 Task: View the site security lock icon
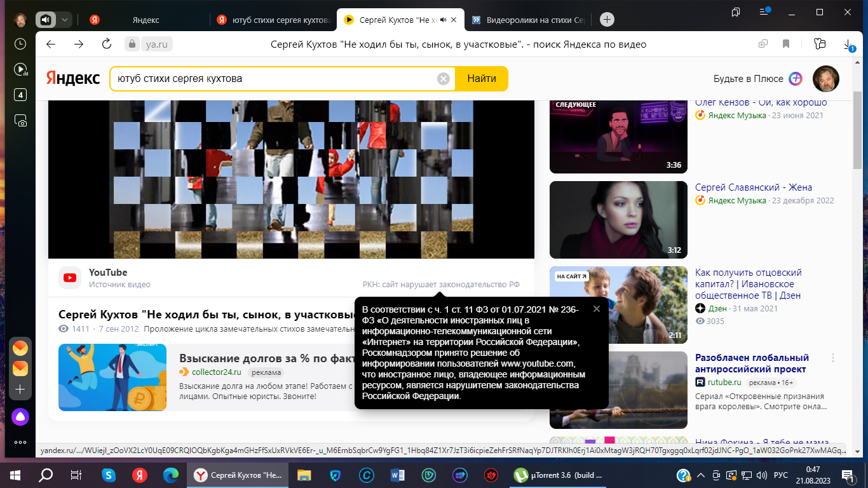132,44
